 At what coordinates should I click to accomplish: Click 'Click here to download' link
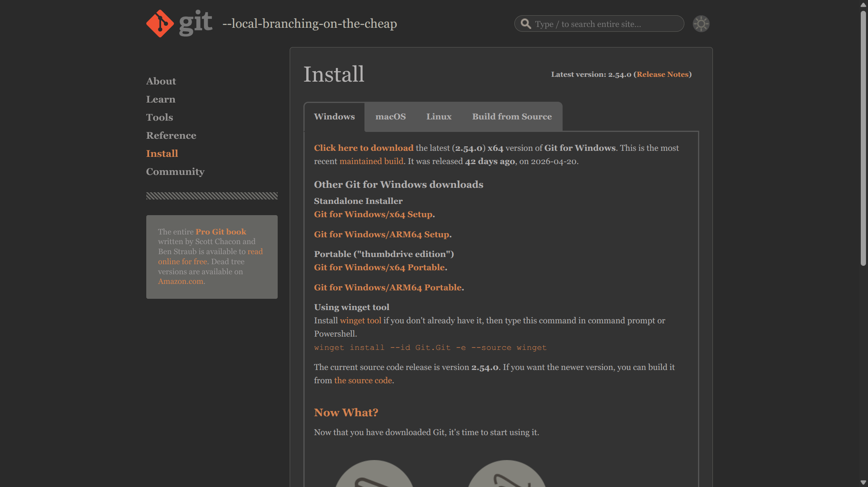(x=364, y=148)
